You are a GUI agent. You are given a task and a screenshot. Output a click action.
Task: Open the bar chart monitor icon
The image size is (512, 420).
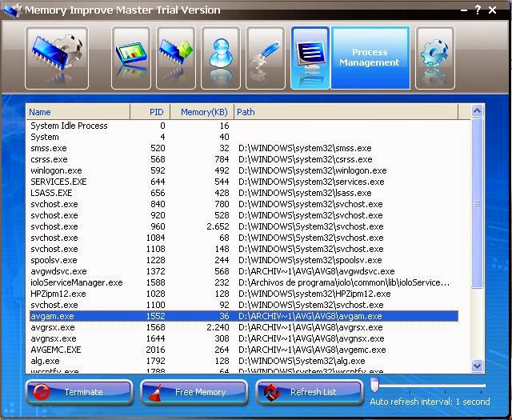pos(131,58)
